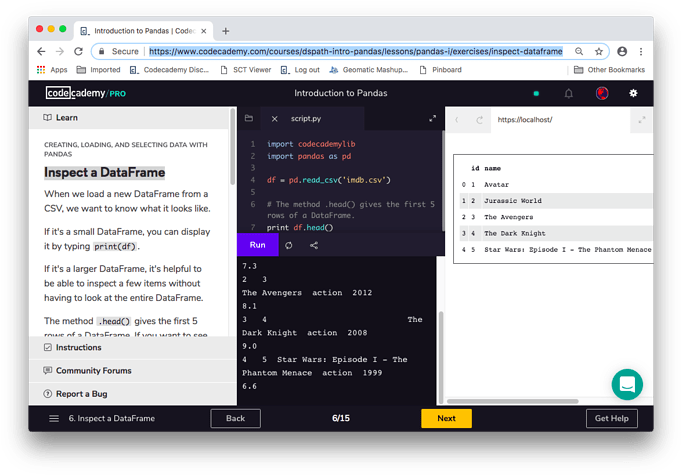Open the user avatar menu
The image size is (681, 475).
[602, 93]
